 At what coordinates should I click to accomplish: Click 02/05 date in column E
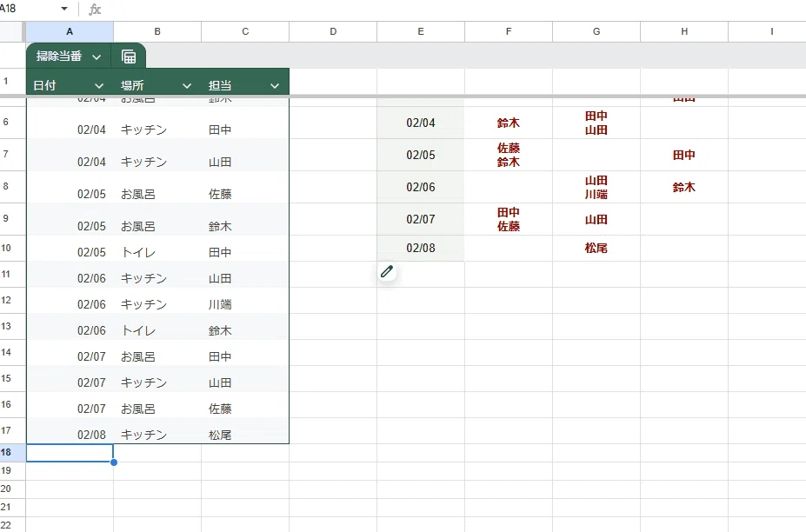click(x=421, y=156)
